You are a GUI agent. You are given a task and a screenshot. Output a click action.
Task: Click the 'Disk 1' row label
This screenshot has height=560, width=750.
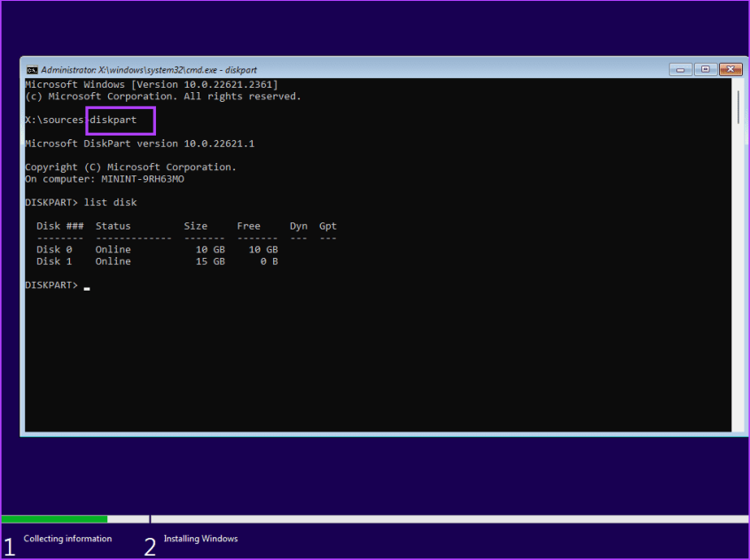tap(54, 261)
